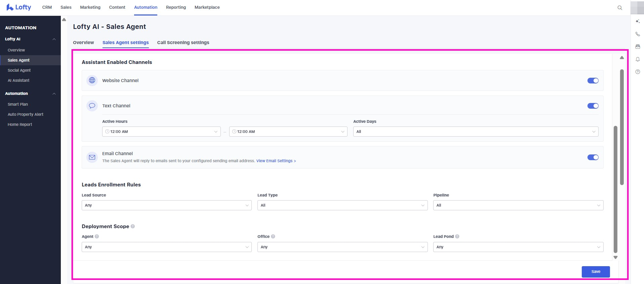The width and height of the screenshot is (644, 284).
Task: Click the Lead Pond help icon
Action: coord(457,237)
